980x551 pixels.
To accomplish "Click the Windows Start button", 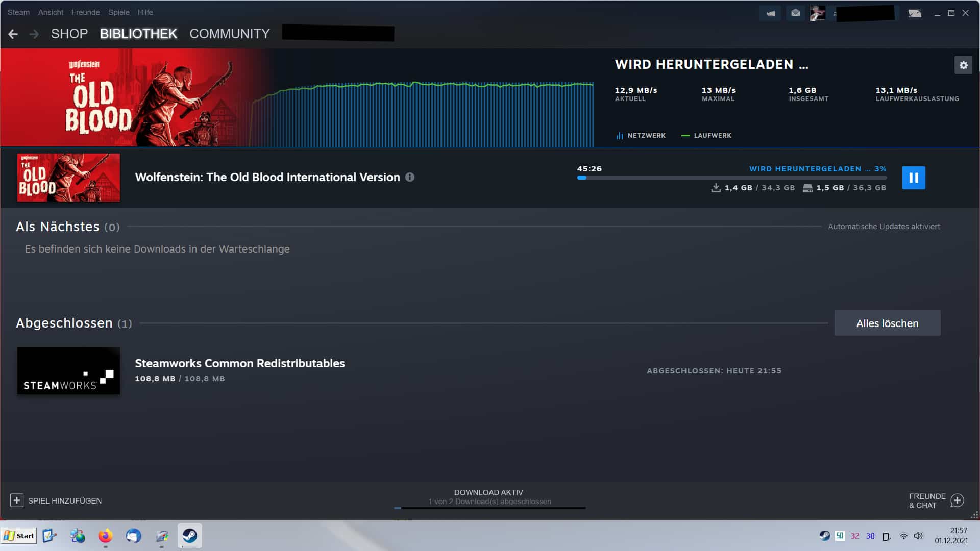I will [19, 536].
